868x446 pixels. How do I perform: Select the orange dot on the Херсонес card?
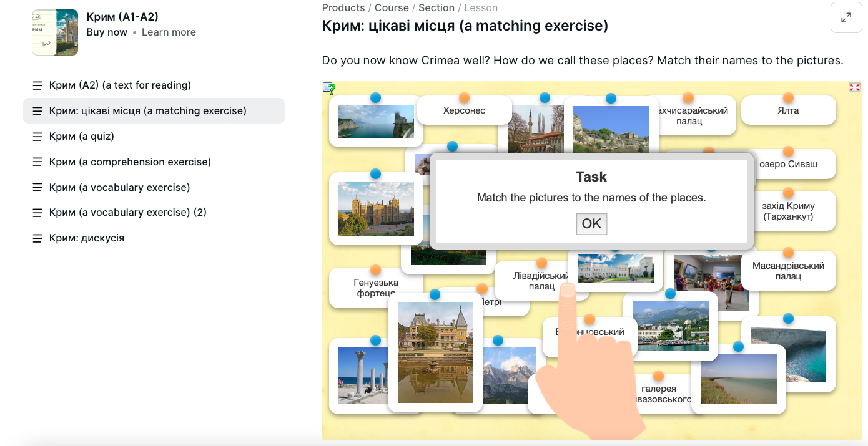click(x=464, y=98)
